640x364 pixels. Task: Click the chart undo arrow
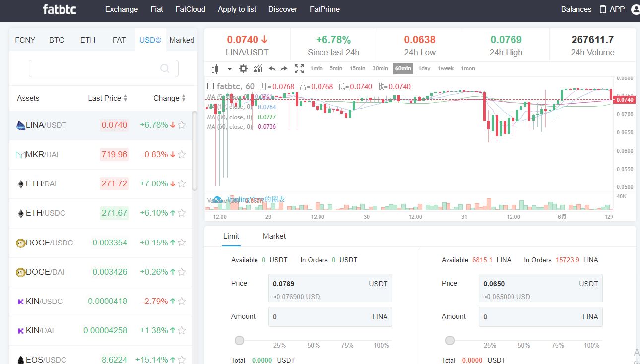pos(272,69)
